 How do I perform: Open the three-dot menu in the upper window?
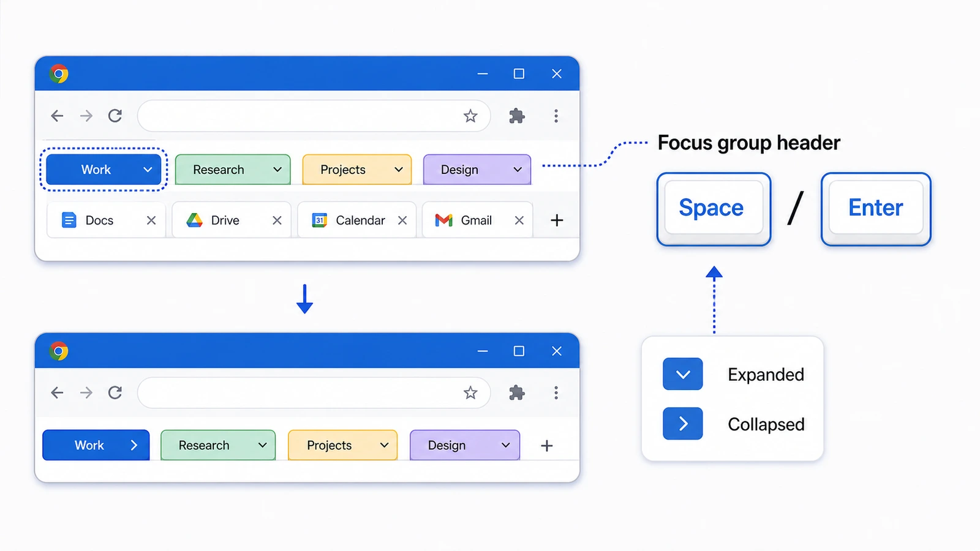pyautogui.click(x=556, y=116)
